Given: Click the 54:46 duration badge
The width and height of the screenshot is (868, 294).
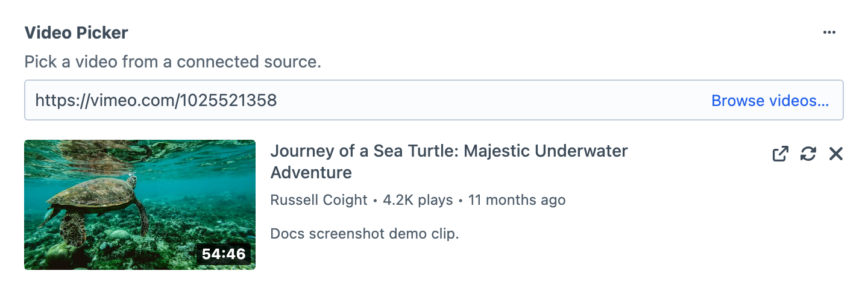Looking at the screenshot, I should pyautogui.click(x=224, y=254).
